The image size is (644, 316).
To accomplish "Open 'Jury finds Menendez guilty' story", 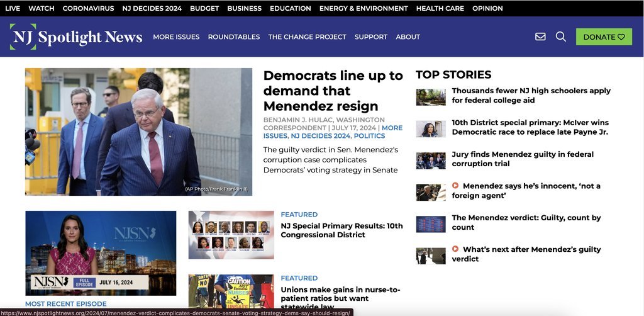I will pyautogui.click(x=523, y=159).
